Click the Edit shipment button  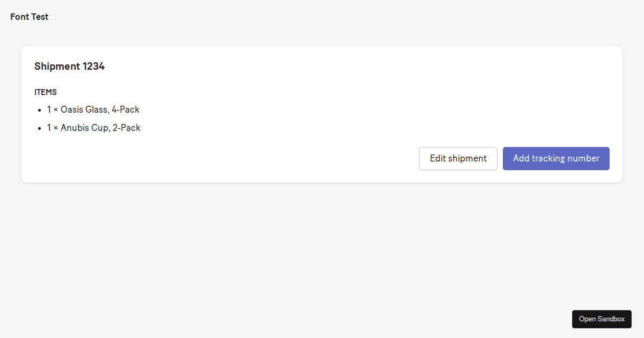click(x=458, y=159)
